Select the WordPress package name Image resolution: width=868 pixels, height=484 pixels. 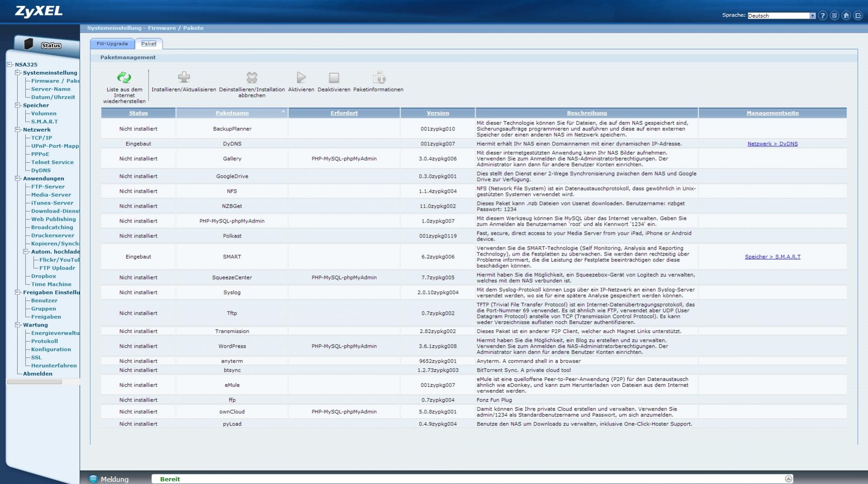[232, 346]
